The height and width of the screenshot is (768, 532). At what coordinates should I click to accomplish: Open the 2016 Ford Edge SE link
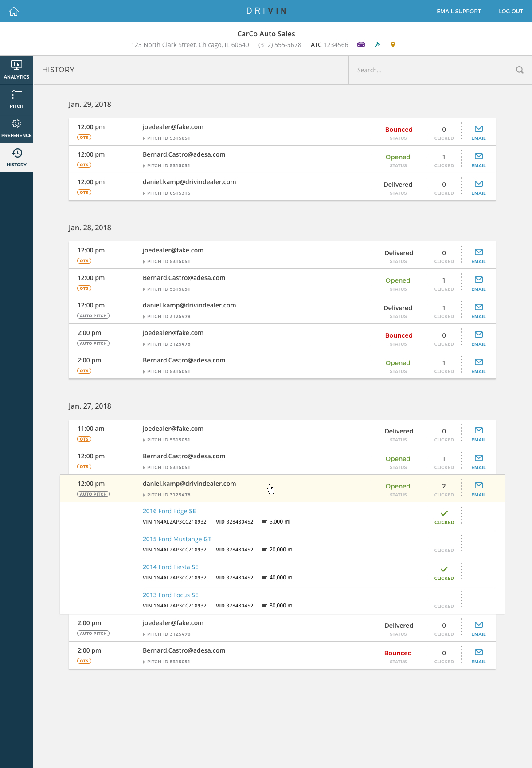(x=169, y=511)
